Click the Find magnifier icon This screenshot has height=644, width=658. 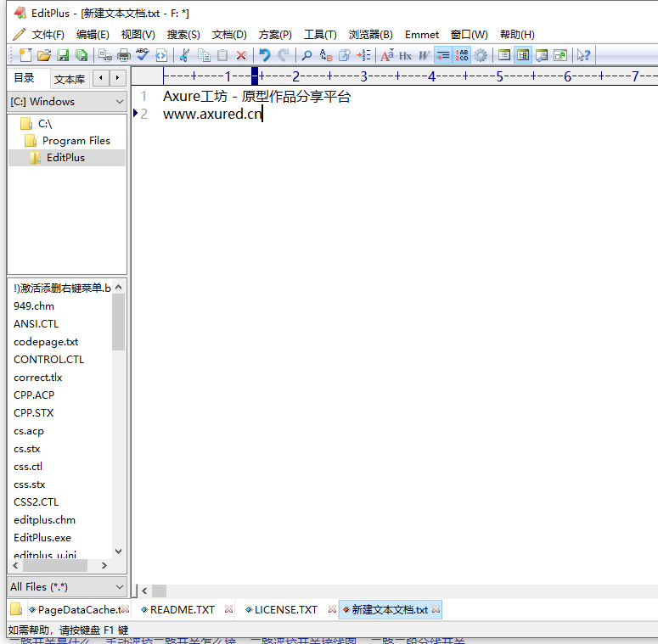[x=307, y=55]
